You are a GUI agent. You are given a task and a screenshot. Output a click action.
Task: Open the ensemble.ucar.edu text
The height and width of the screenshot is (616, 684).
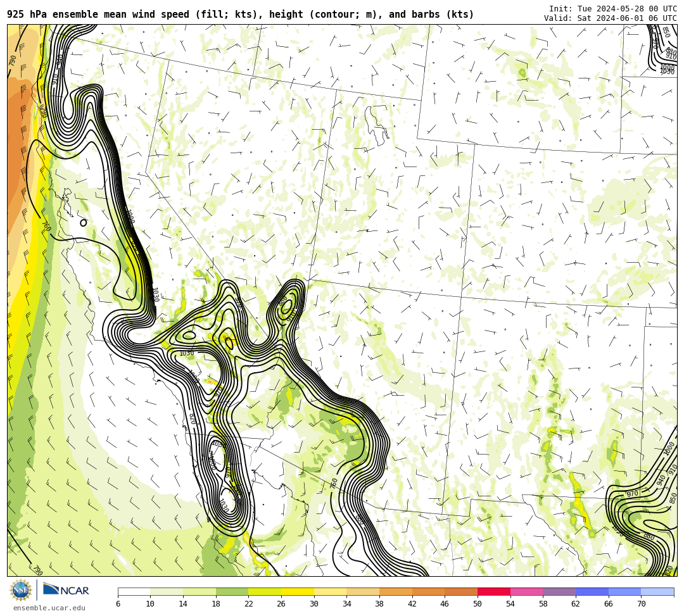click(x=49, y=608)
